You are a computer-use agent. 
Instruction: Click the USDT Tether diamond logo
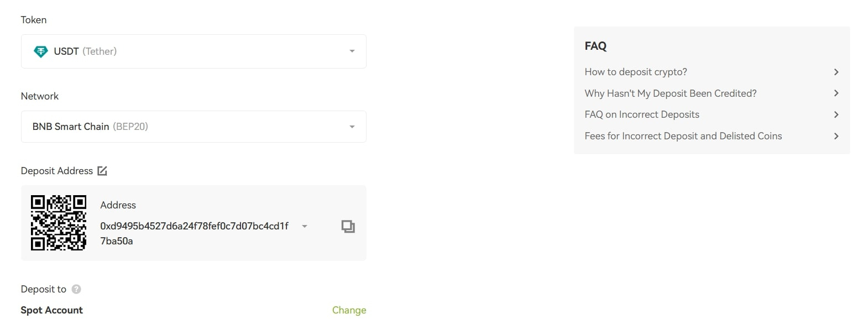tap(41, 51)
